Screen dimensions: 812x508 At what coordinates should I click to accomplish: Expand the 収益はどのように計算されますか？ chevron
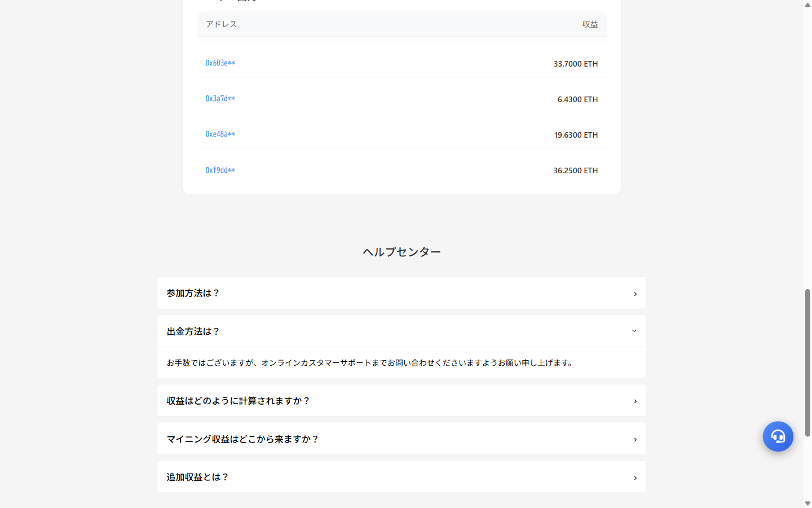point(635,401)
